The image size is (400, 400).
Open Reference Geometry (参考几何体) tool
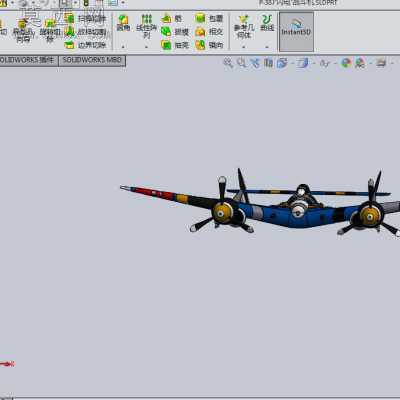tap(244, 27)
